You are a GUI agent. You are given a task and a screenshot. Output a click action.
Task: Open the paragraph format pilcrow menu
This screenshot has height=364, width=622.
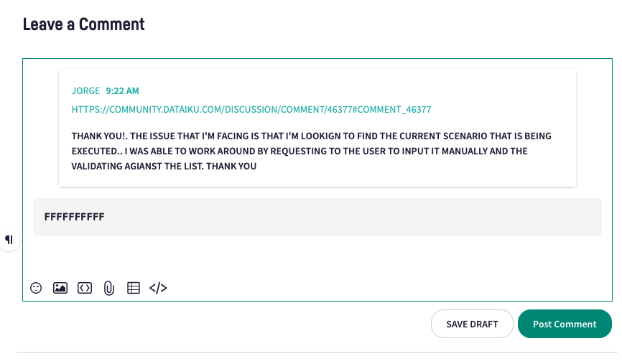pyautogui.click(x=9, y=239)
